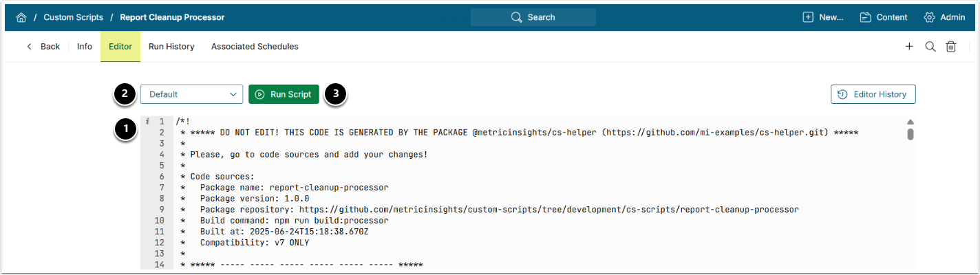Click the New plus-box icon
Image resolution: width=980 pixels, height=275 pixels.
coord(808,17)
